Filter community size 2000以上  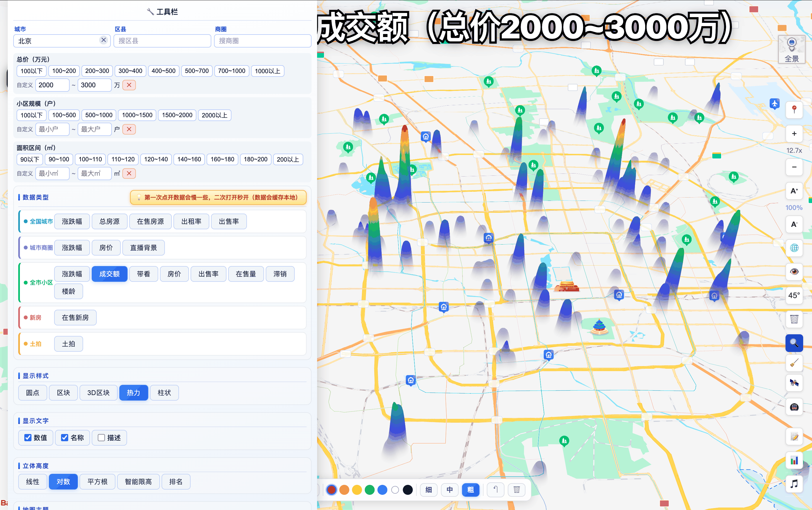(x=215, y=115)
